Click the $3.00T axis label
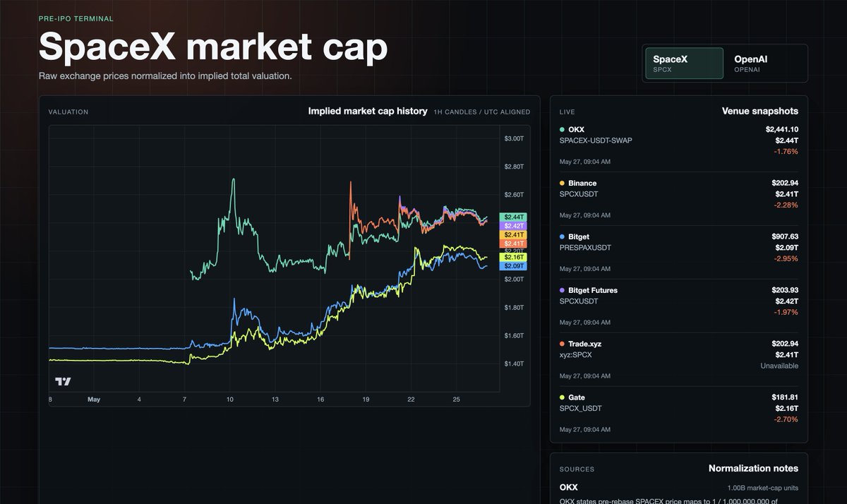 (x=514, y=138)
